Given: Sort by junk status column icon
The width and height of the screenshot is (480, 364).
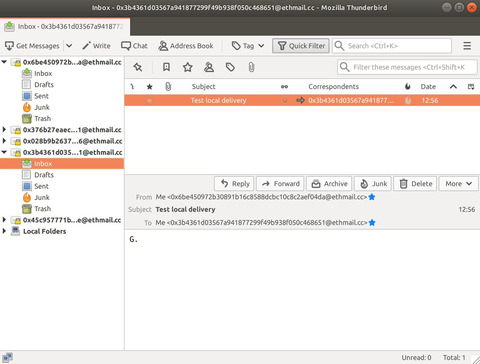Looking at the screenshot, I should [x=408, y=87].
